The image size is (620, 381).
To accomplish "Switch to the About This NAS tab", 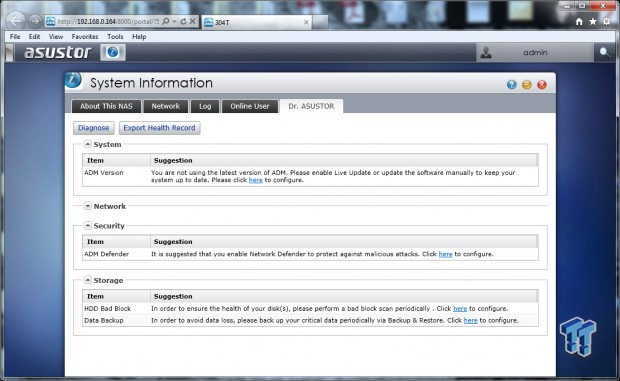I will click(106, 106).
